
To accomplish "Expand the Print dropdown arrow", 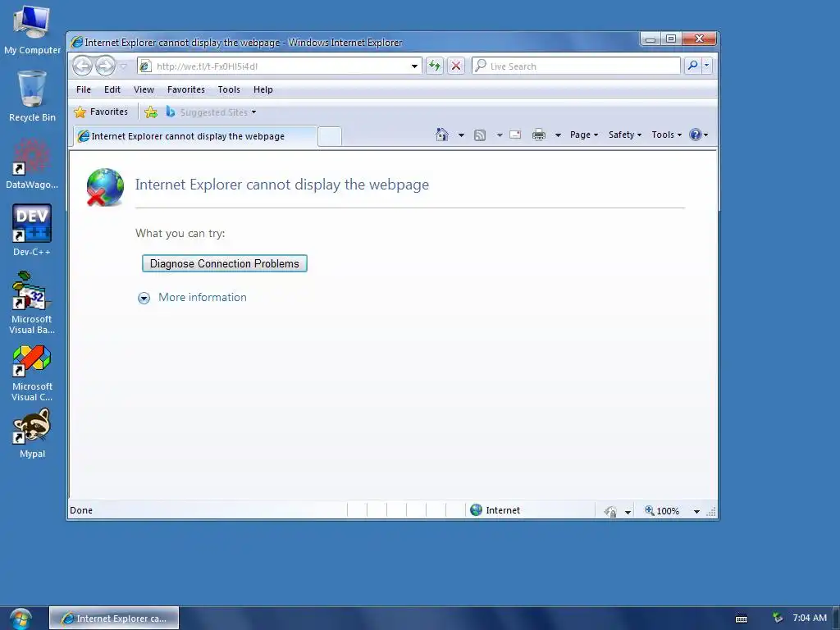I will click(x=558, y=135).
